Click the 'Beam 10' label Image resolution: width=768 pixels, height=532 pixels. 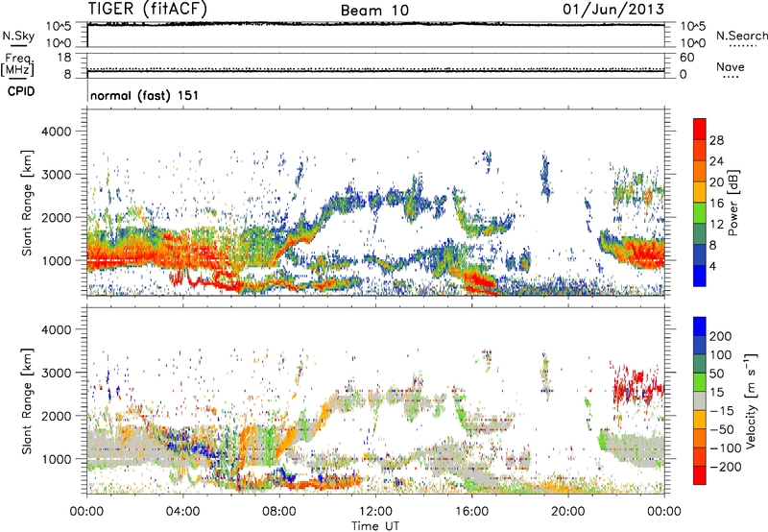coord(374,11)
